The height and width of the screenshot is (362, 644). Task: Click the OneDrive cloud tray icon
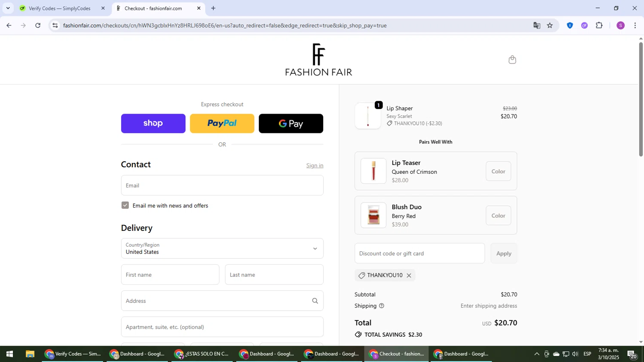[x=556, y=354]
